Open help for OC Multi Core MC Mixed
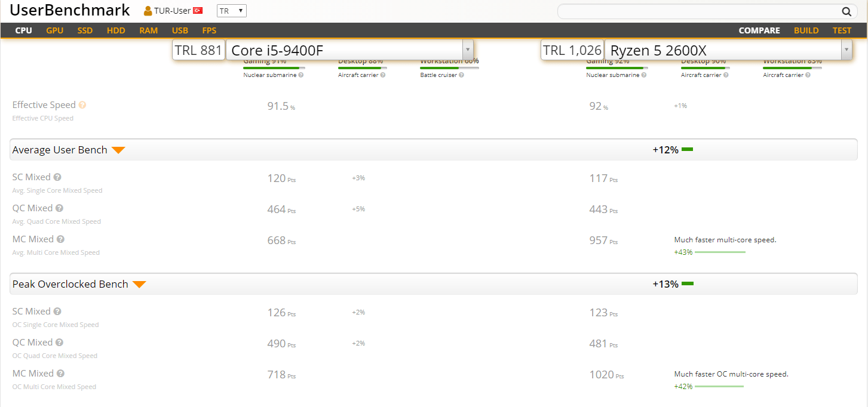This screenshot has height=407, width=868. coord(60,374)
